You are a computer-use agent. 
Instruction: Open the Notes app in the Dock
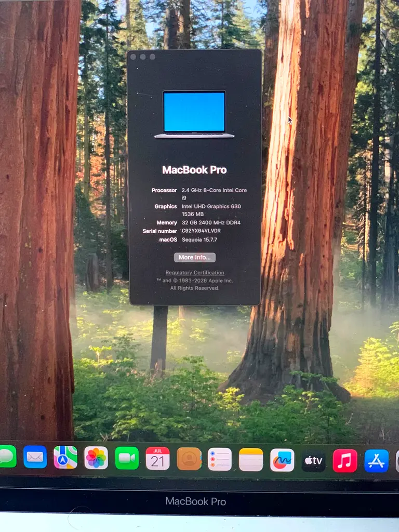[x=251, y=460]
